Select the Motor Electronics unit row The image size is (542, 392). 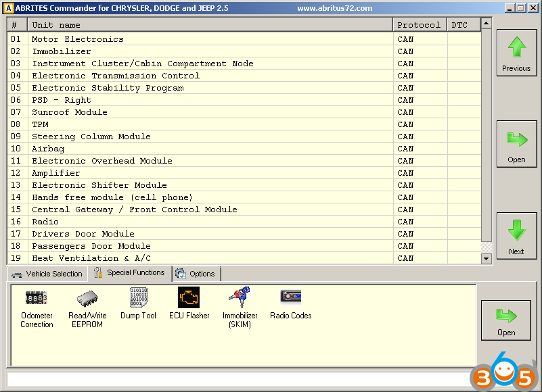(x=77, y=39)
